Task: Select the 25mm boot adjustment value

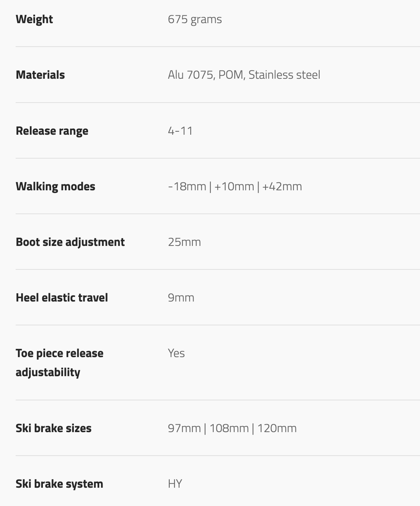Action: pyautogui.click(x=184, y=242)
